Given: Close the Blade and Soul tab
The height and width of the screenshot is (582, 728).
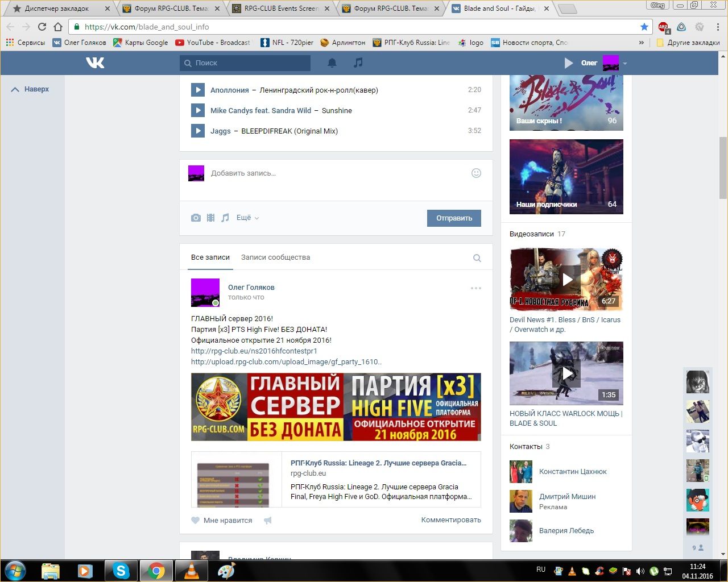Looking at the screenshot, I should [x=545, y=9].
